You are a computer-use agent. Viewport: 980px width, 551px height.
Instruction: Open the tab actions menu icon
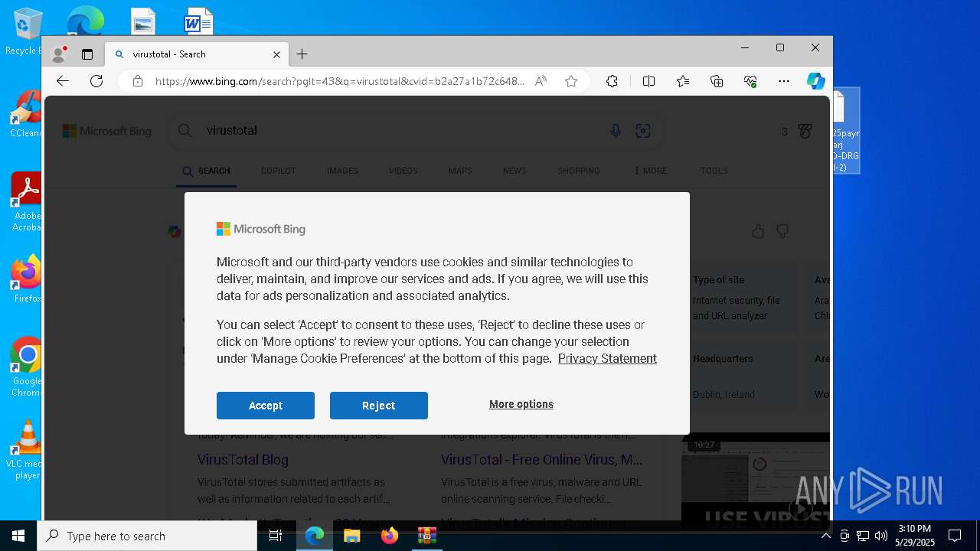(x=87, y=54)
